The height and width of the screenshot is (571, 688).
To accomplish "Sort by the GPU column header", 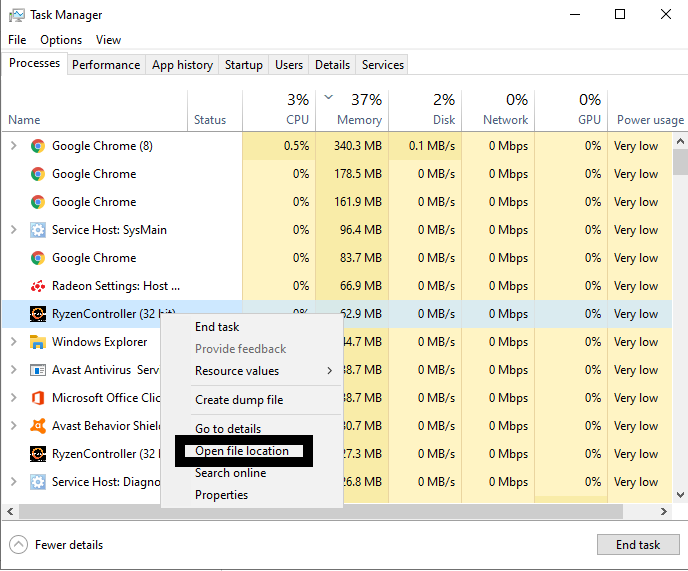I will click(571, 111).
